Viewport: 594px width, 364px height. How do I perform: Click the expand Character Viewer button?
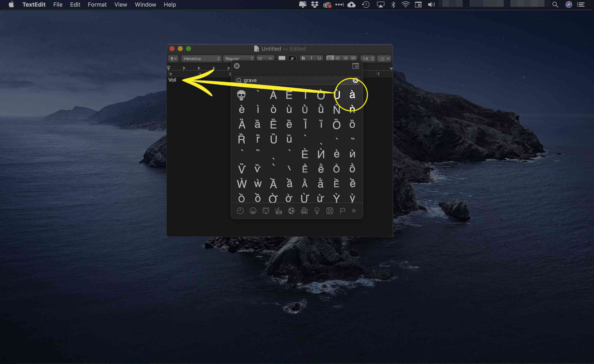tap(356, 66)
